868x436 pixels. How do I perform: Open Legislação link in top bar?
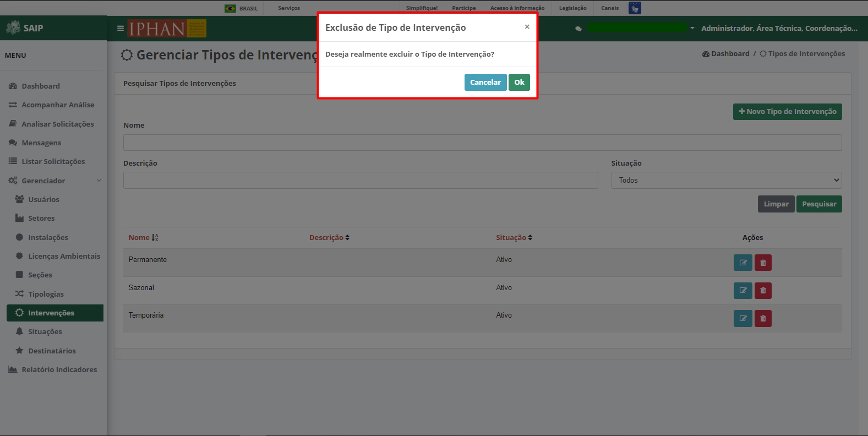point(573,8)
